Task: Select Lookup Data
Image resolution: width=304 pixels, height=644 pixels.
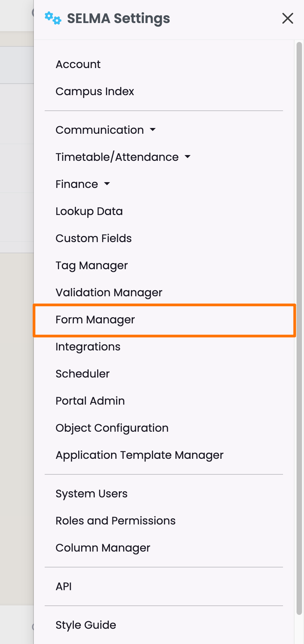Action: [89, 211]
